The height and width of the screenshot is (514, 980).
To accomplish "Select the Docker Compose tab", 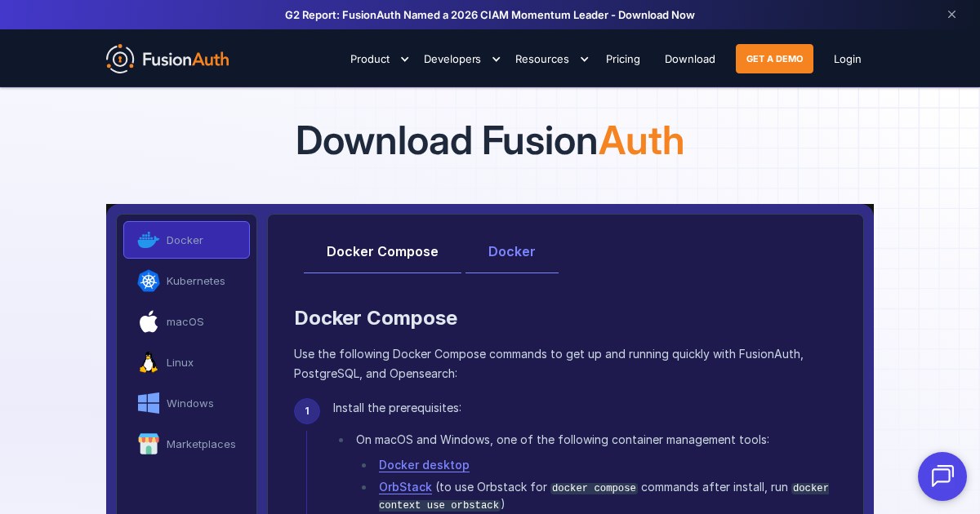I will point(382,251).
